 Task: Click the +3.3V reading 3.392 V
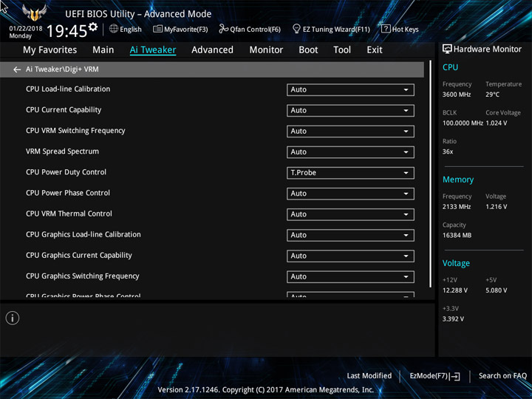pyautogui.click(x=453, y=319)
